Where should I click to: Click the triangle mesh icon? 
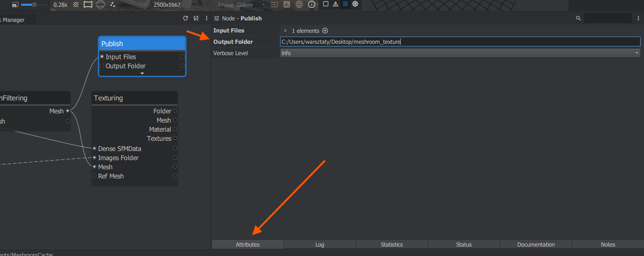pos(336,4)
